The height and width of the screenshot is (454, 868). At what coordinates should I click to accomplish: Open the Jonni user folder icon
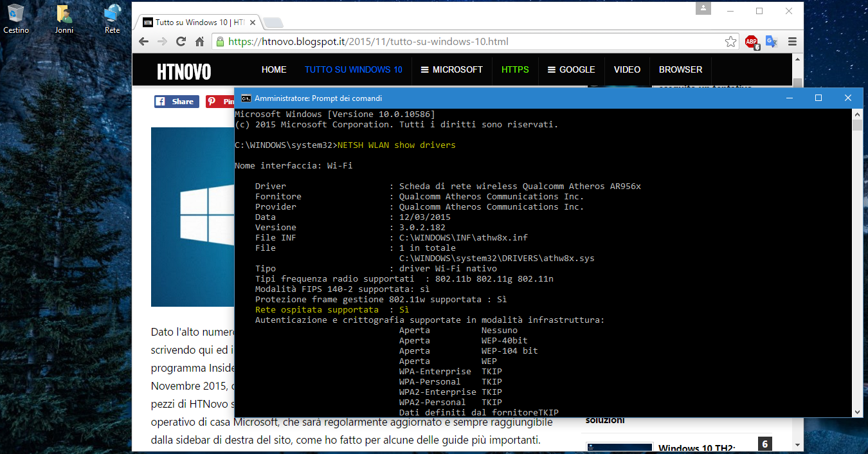(x=64, y=19)
